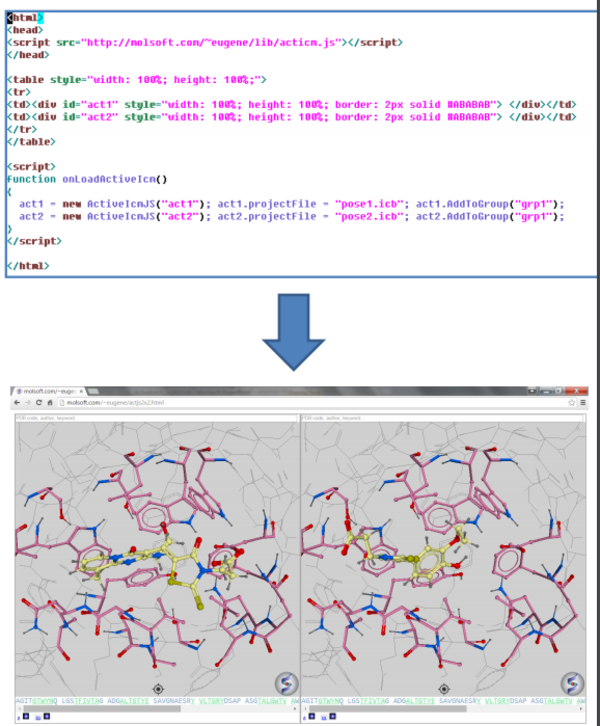600x726 pixels.
Task: Click the Molsoft logo in right viewer
Action: (x=571, y=681)
